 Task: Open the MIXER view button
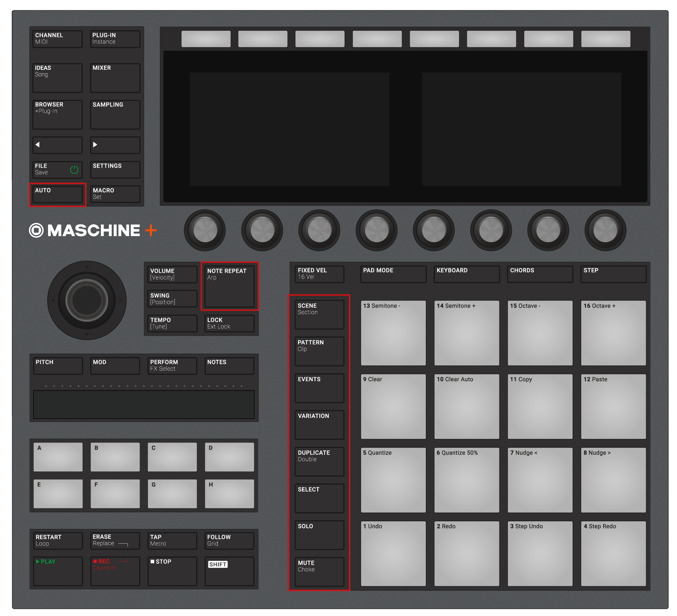click(x=115, y=78)
